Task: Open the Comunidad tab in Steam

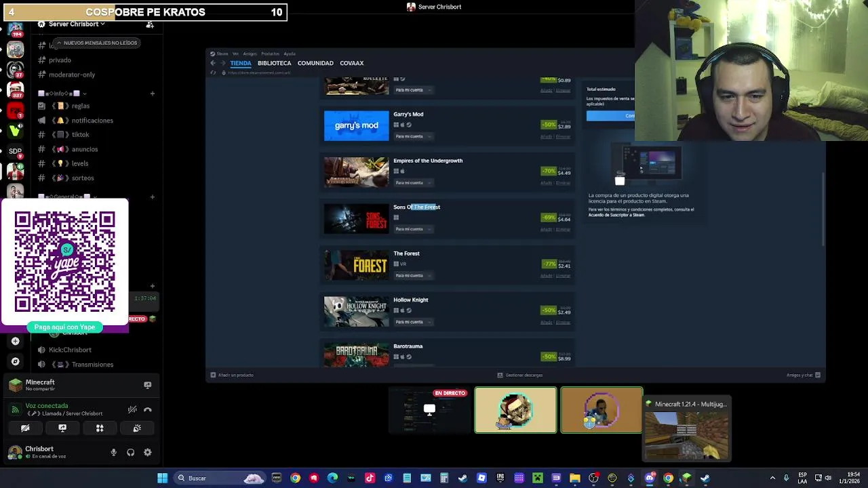Action: pyautogui.click(x=315, y=63)
